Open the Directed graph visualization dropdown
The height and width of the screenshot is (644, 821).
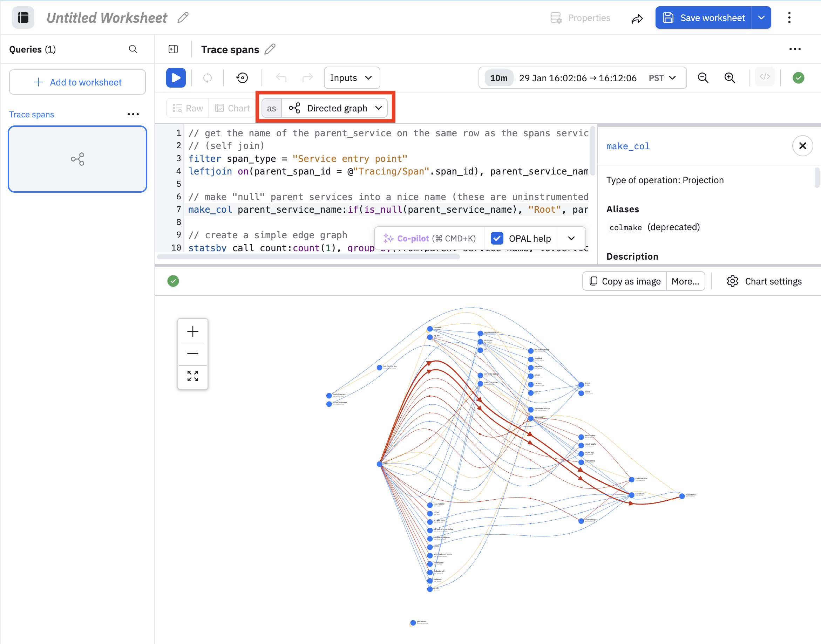[335, 108]
